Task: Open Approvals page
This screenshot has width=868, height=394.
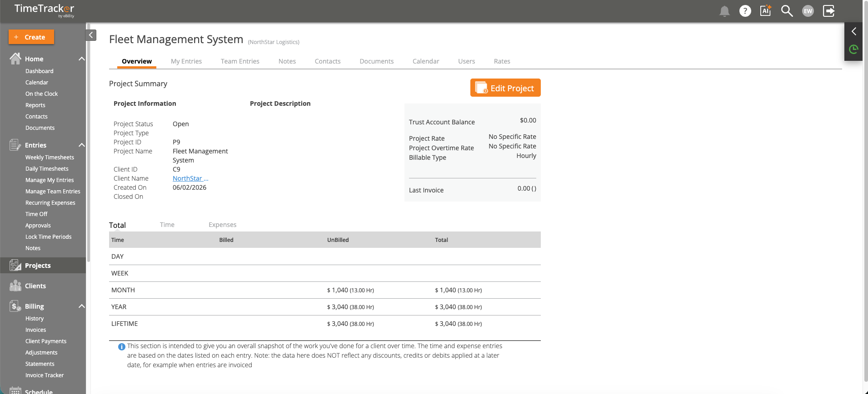Action: coord(38,226)
